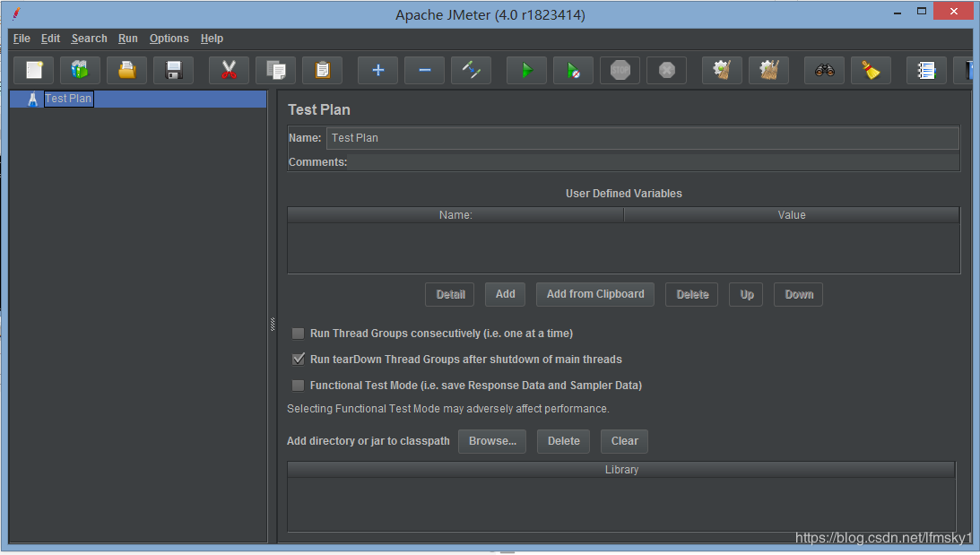Click the Detail button
The height and width of the screenshot is (555, 980).
tap(450, 294)
